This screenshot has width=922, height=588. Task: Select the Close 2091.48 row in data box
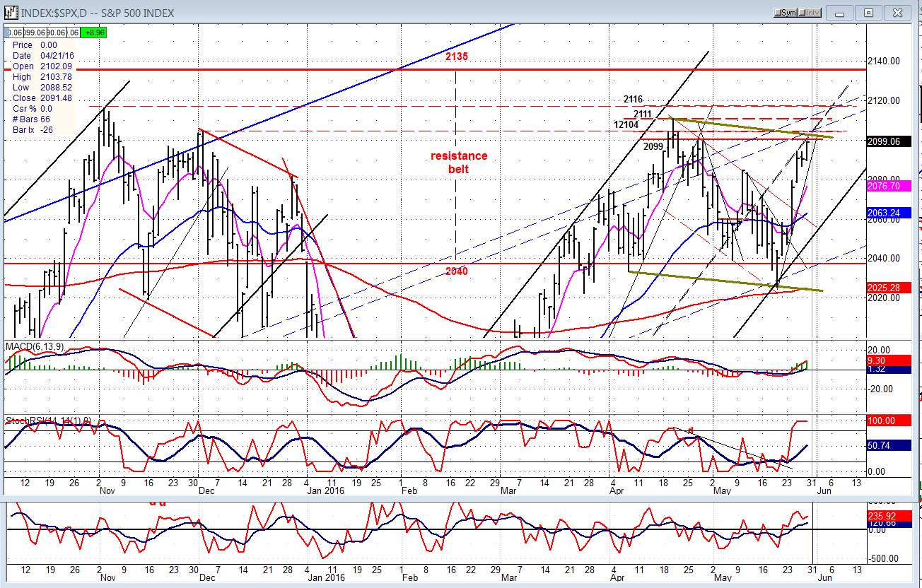42,98
